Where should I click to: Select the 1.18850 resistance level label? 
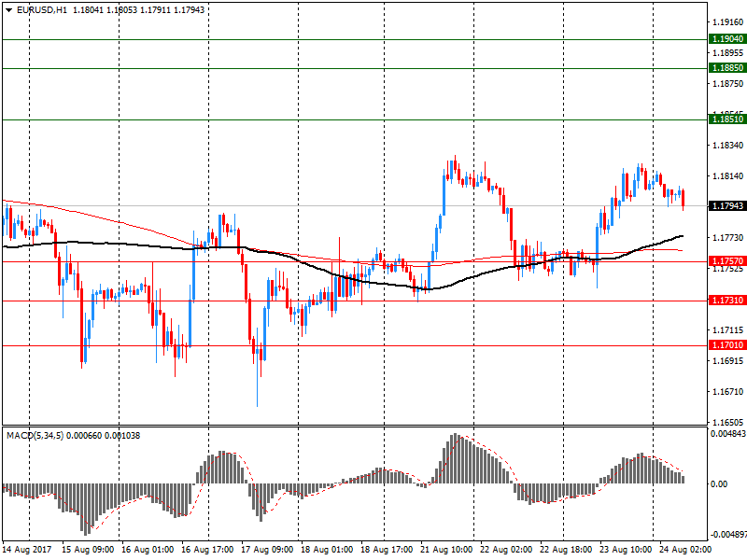(727, 68)
